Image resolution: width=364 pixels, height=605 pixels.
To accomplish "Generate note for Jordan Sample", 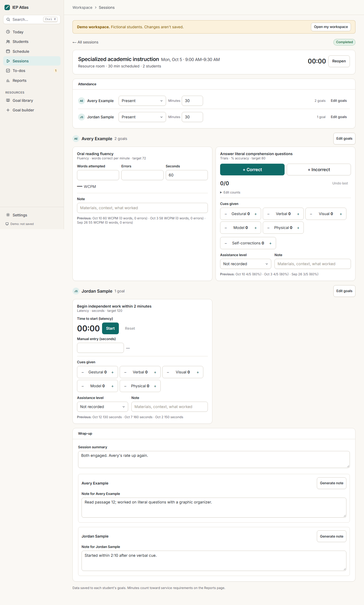I will [x=331, y=536].
